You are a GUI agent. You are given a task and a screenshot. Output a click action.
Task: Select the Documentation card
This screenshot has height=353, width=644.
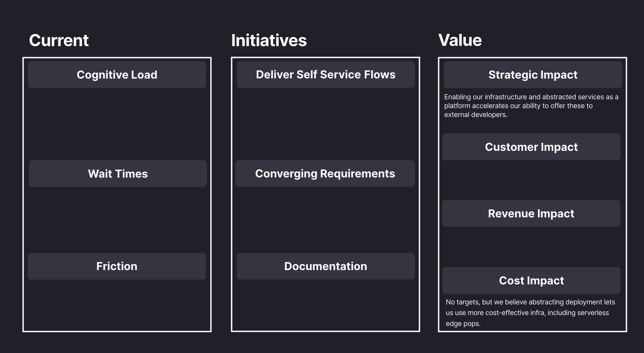coord(325,266)
